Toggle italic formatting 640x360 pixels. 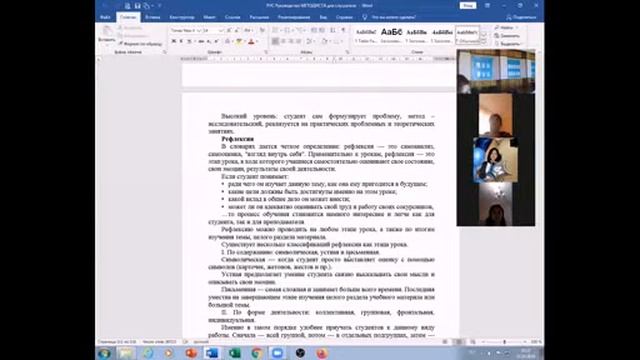pyautogui.click(x=181, y=41)
